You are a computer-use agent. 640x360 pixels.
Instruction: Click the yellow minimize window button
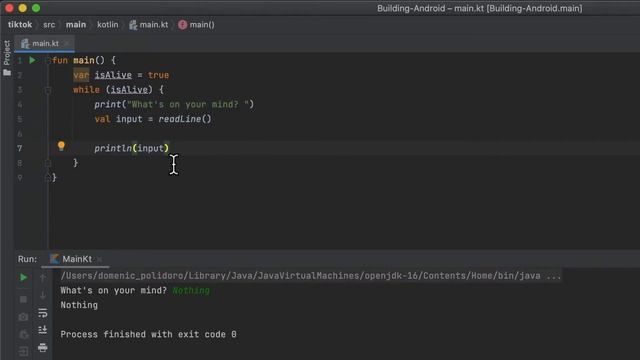(x=23, y=8)
